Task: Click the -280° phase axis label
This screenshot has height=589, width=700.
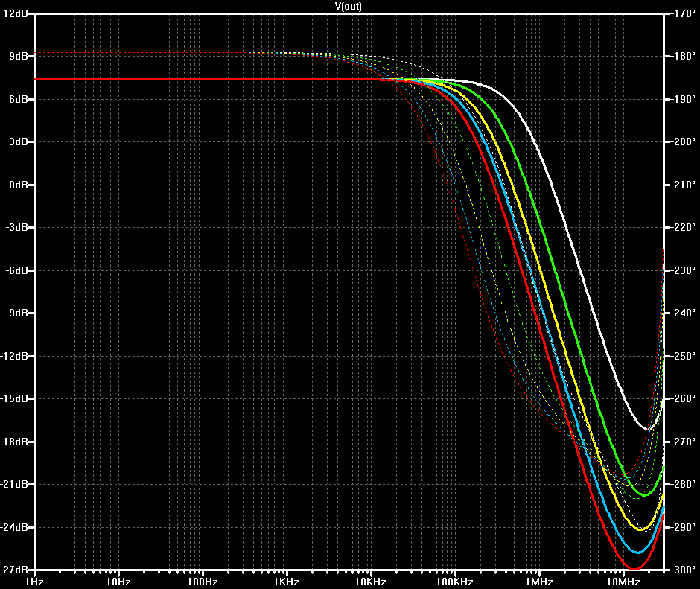Action: tap(684, 485)
